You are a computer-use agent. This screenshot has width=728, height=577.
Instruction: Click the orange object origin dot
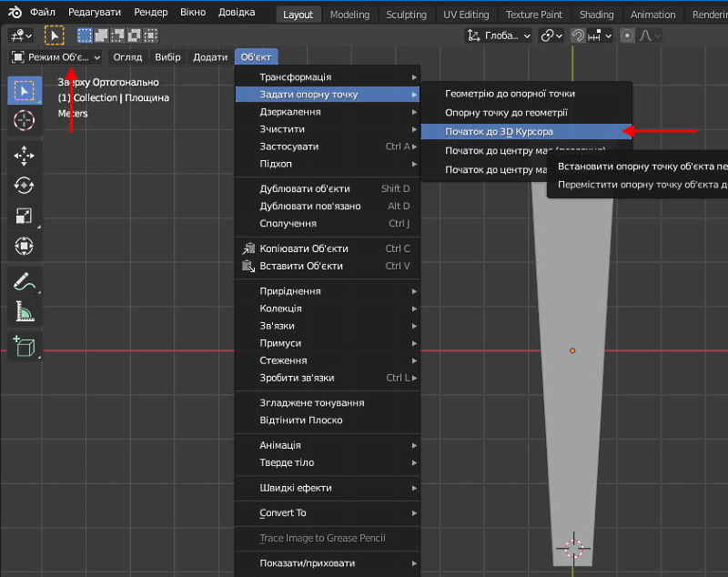pos(572,350)
